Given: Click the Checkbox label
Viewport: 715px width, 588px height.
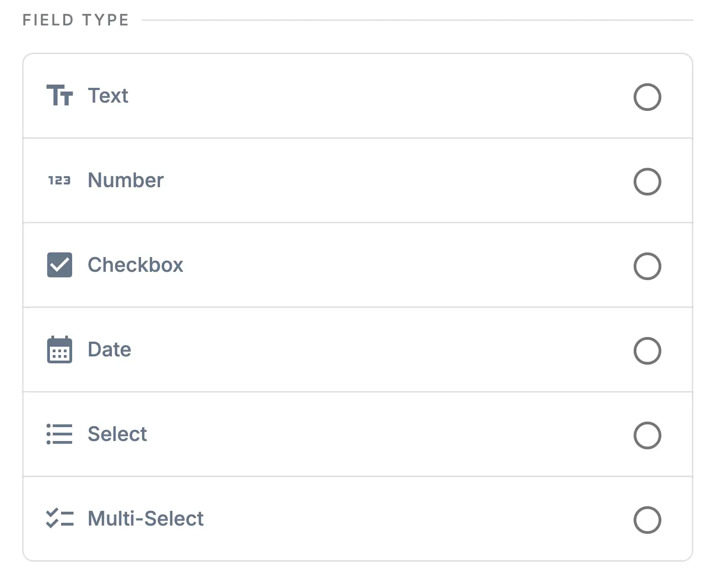Looking at the screenshot, I should (136, 265).
